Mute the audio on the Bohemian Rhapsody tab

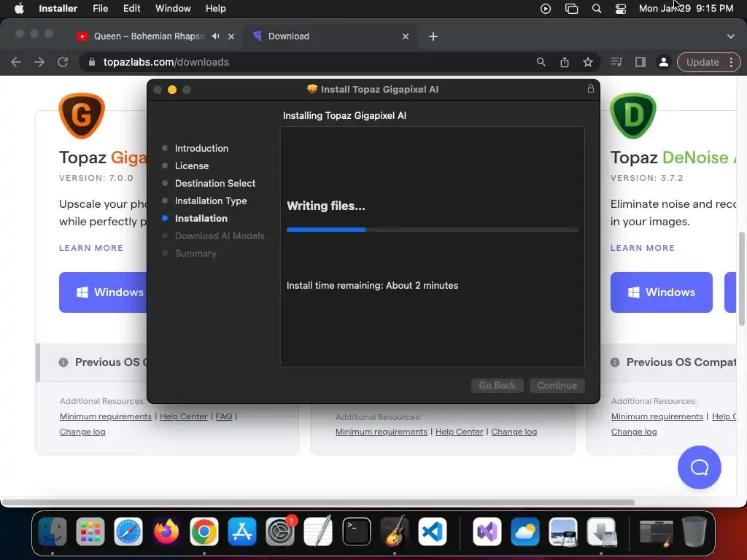(x=216, y=36)
